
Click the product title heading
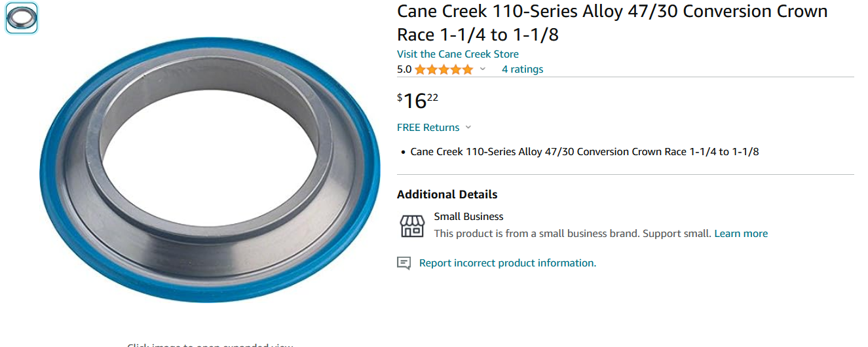point(613,23)
